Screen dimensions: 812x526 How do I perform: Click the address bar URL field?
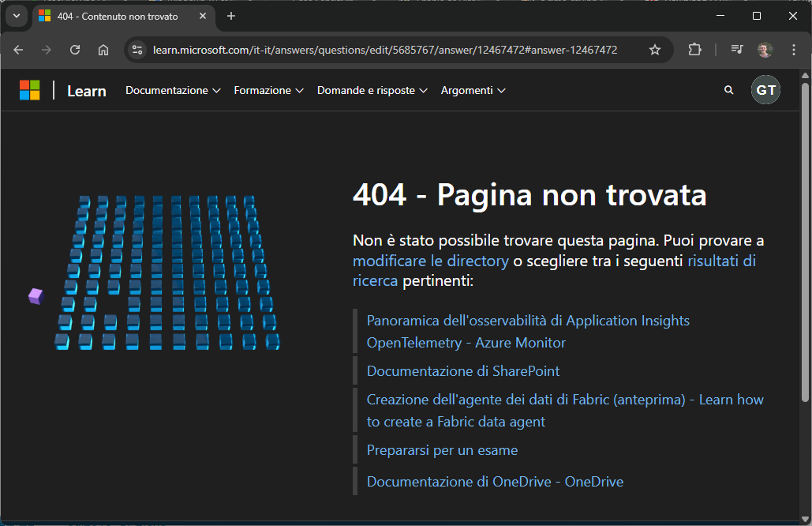tap(385, 50)
